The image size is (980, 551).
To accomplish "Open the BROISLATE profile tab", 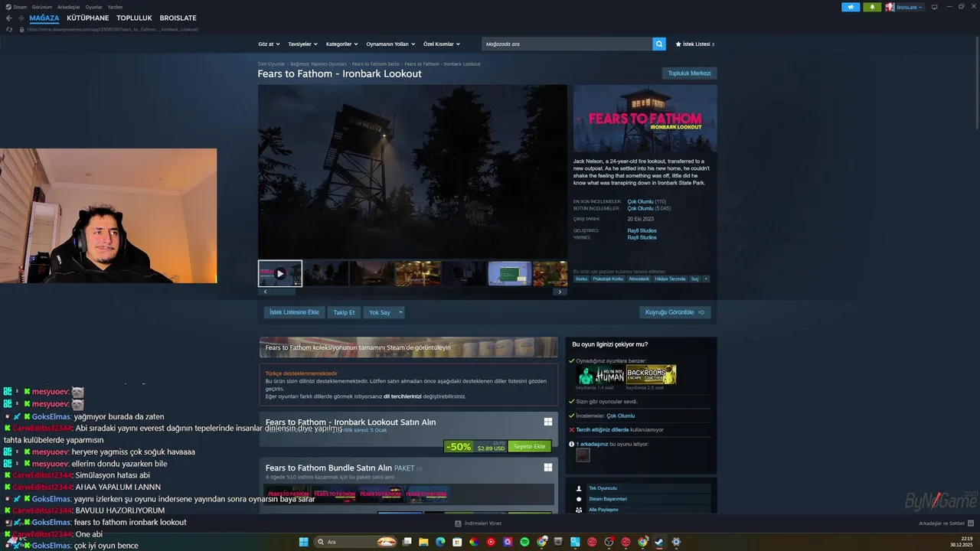I will [x=178, y=18].
